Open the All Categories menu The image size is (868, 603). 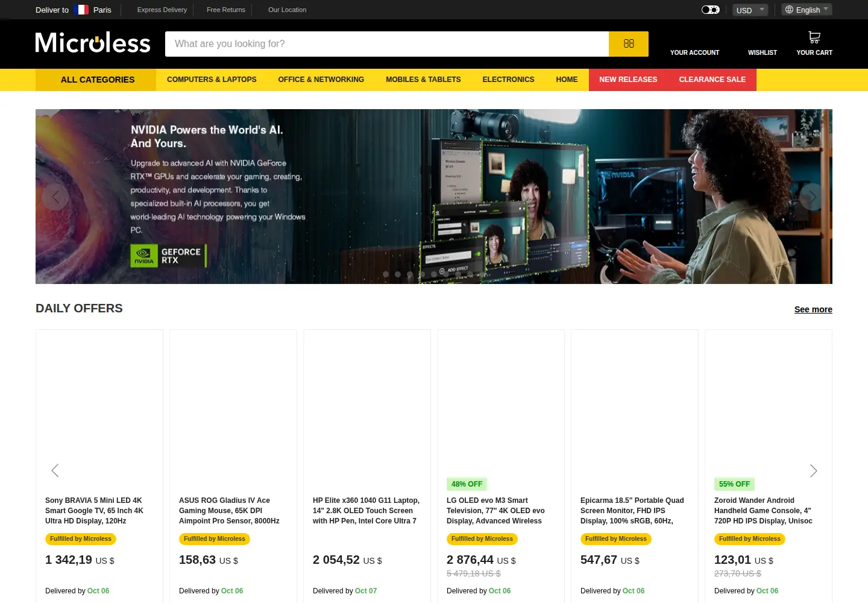[x=96, y=80]
